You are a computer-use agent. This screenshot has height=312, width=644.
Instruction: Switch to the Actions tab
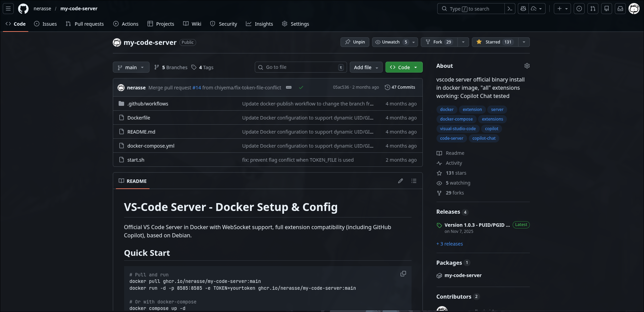(x=126, y=24)
